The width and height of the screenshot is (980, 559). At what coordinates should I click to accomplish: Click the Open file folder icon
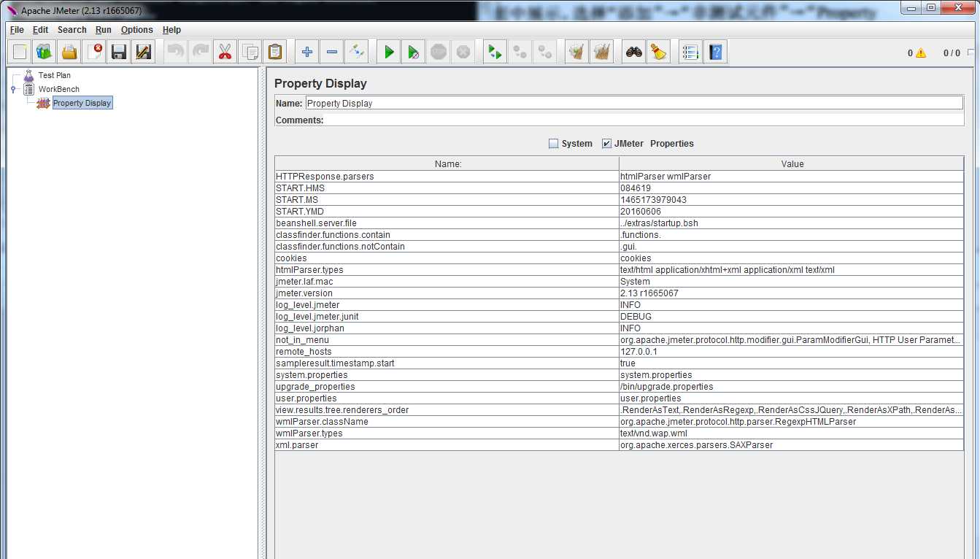click(x=69, y=52)
